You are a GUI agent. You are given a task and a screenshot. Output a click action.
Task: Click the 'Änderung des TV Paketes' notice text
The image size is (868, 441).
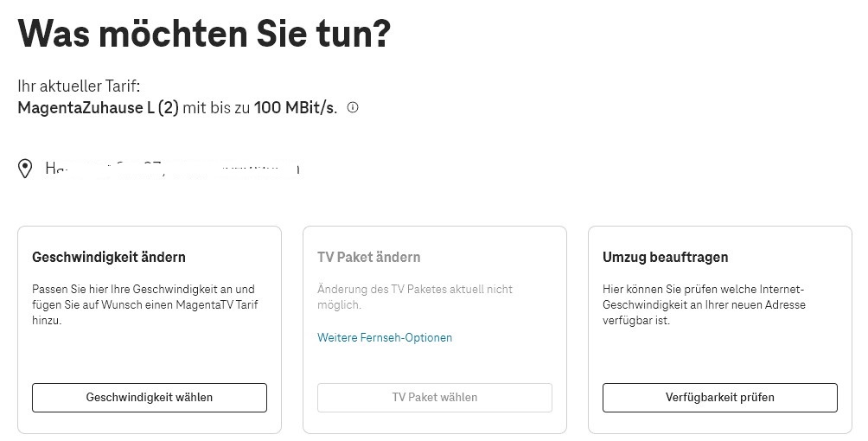(415, 290)
